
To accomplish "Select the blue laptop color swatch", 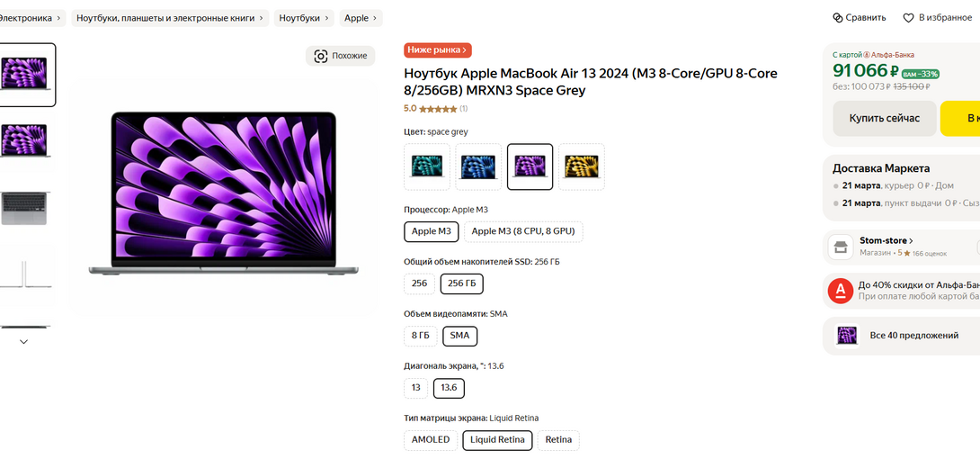I will click(x=478, y=167).
